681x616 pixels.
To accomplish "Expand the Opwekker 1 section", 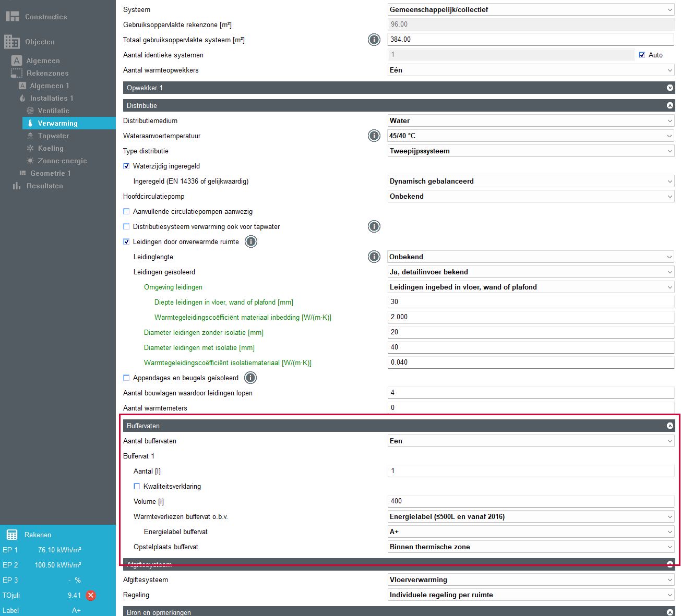I will point(670,88).
